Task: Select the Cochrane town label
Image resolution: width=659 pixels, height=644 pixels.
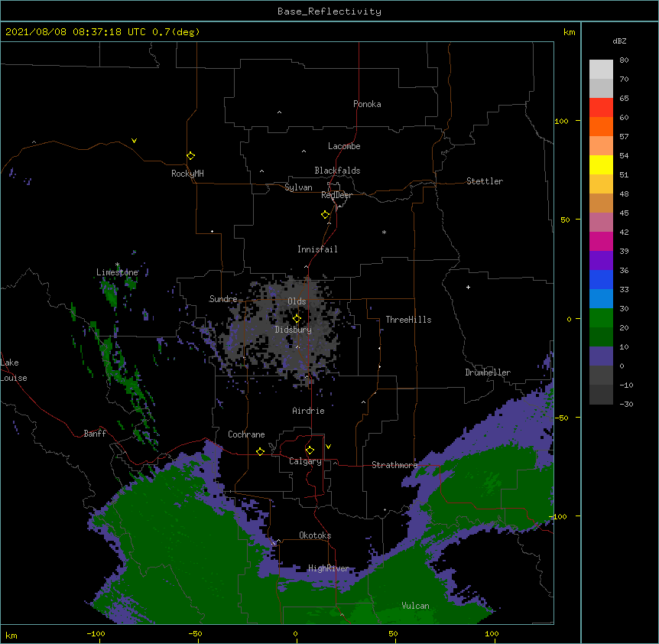Action: pos(246,434)
